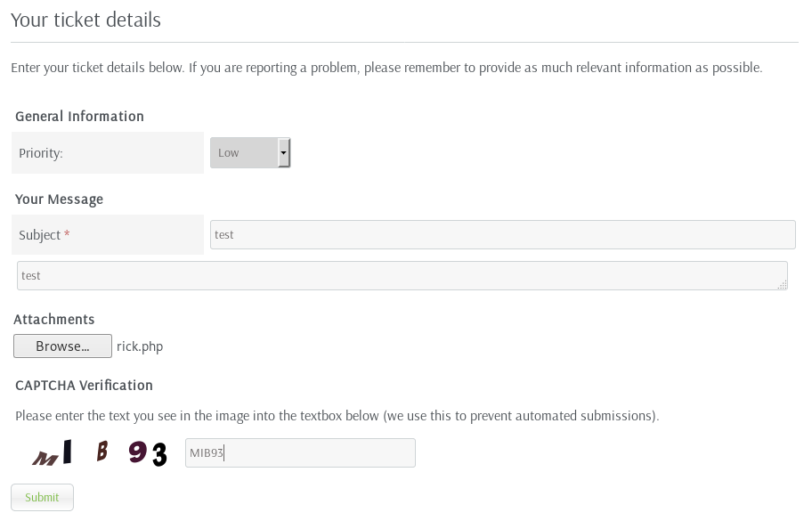The image size is (812, 521).
Task: Click the red required asterisk by Subject
Action: (x=67, y=234)
